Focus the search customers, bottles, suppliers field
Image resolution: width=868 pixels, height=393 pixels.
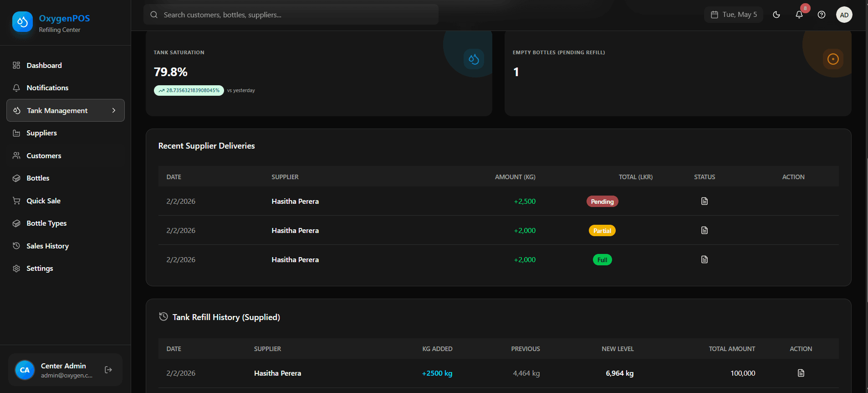tap(291, 15)
